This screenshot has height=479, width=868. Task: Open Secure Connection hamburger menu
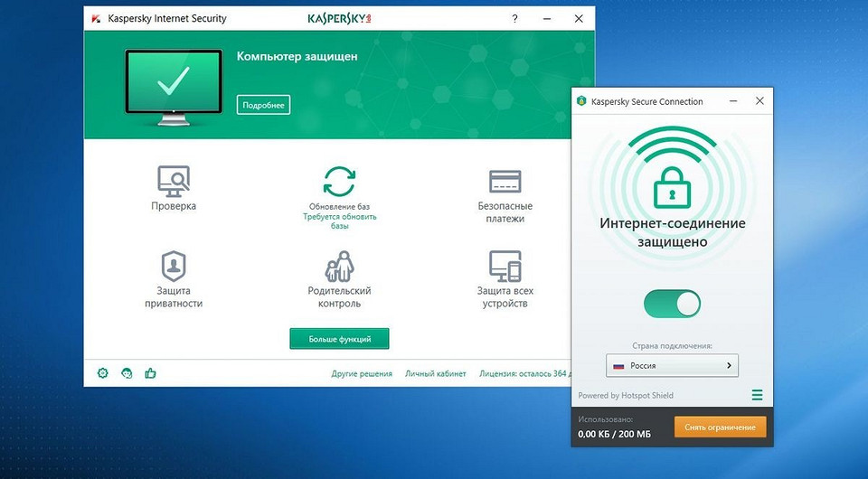coord(758,395)
